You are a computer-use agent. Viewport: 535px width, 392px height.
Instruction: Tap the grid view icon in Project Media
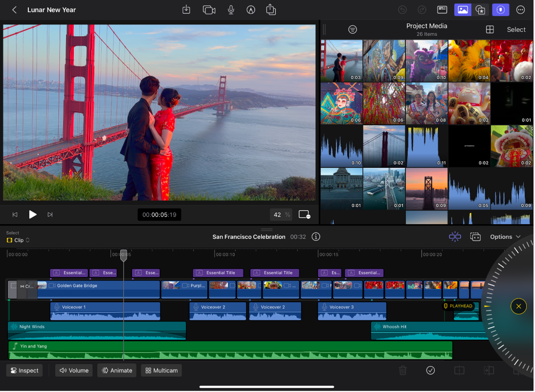pyautogui.click(x=490, y=29)
